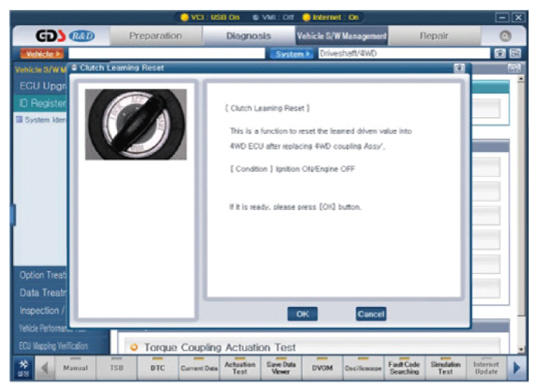Open Vehicle Performance sidebar item
This screenshot has width=538, height=392.
tap(51, 328)
